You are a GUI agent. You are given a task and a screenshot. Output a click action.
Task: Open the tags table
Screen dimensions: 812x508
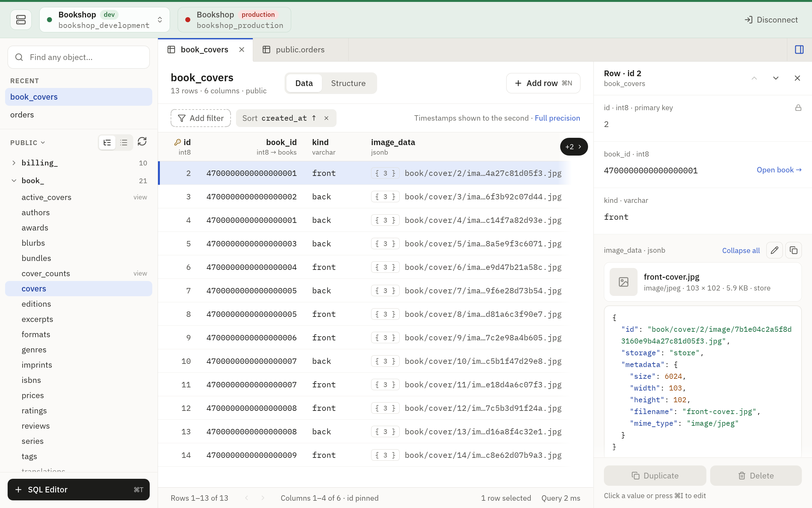pyautogui.click(x=79, y=457)
